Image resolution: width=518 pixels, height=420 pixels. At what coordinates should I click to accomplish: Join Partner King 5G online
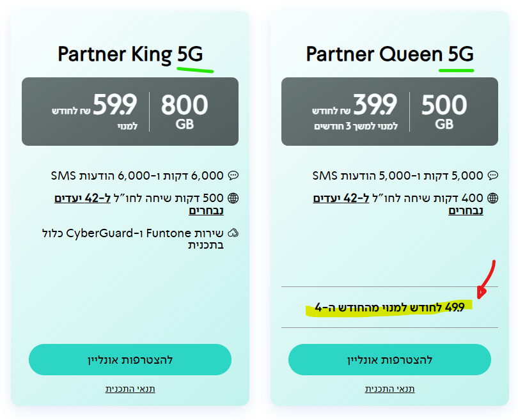click(130, 359)
